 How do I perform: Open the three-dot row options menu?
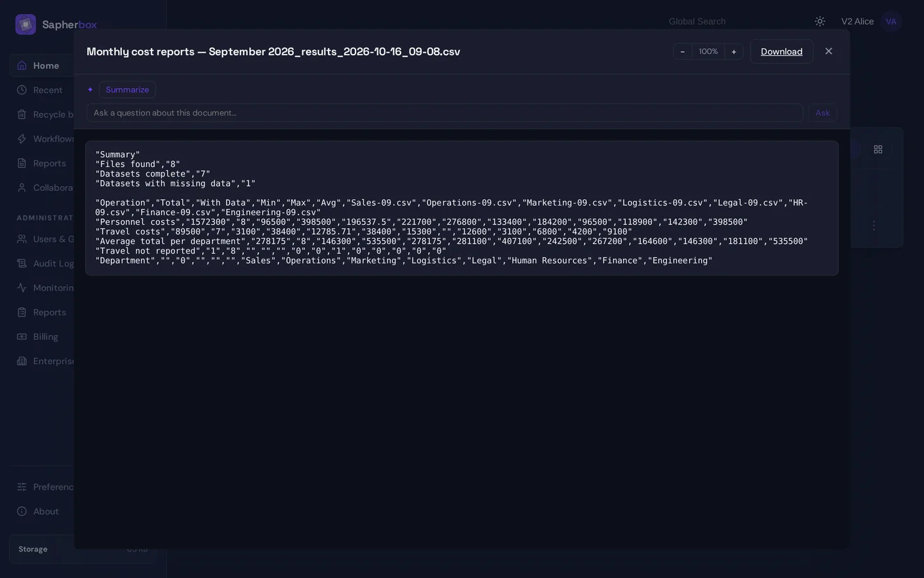click(873, 225)
